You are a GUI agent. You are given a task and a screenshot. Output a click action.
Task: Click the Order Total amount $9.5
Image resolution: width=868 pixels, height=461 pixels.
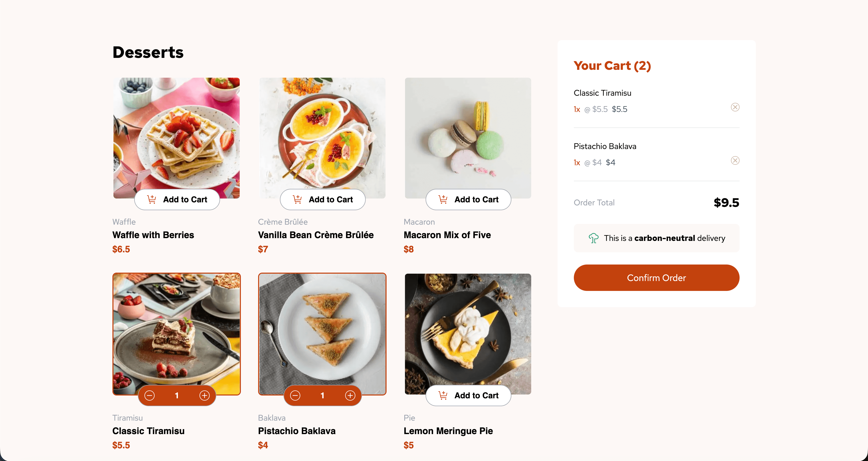click(726, 203)
